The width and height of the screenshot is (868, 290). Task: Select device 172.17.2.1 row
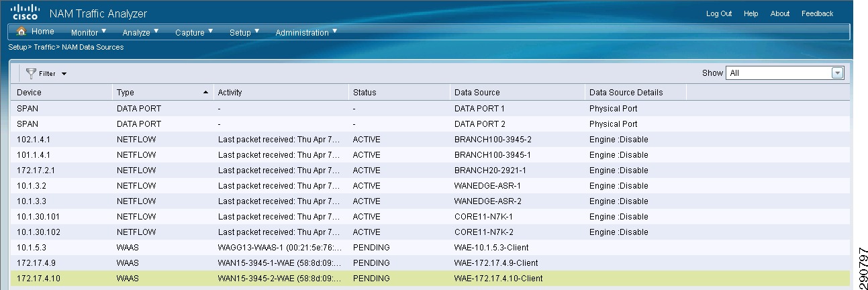click(x=430, y=170)
